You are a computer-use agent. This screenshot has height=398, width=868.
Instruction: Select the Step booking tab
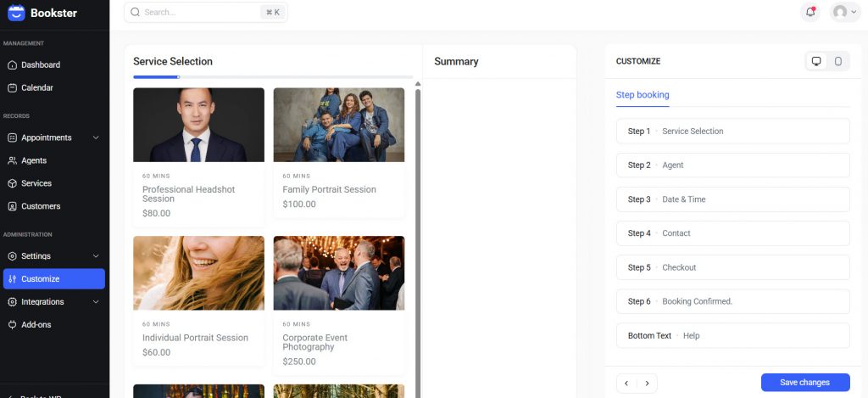(642, 95)
